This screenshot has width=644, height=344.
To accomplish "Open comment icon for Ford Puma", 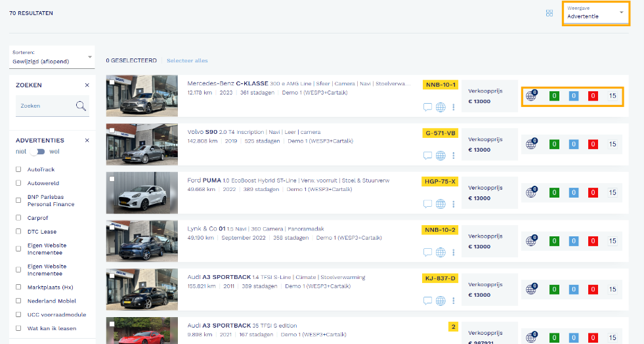I will pyautogui.click(x=427, y=204).
